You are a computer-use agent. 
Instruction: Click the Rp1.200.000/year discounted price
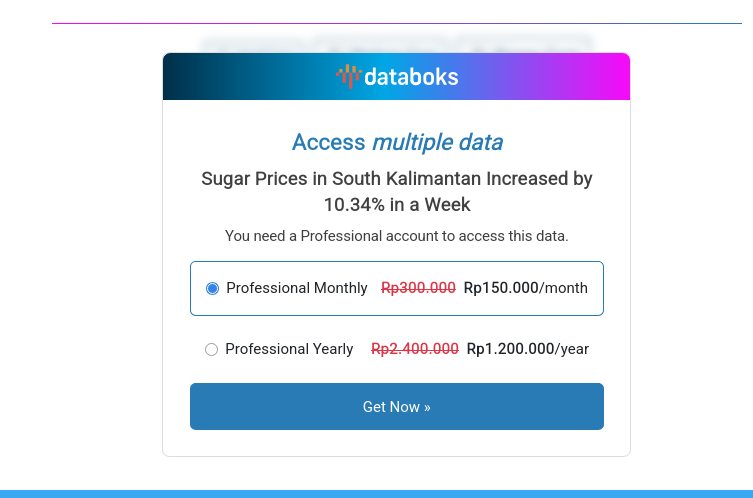click(x=528, y=349)
